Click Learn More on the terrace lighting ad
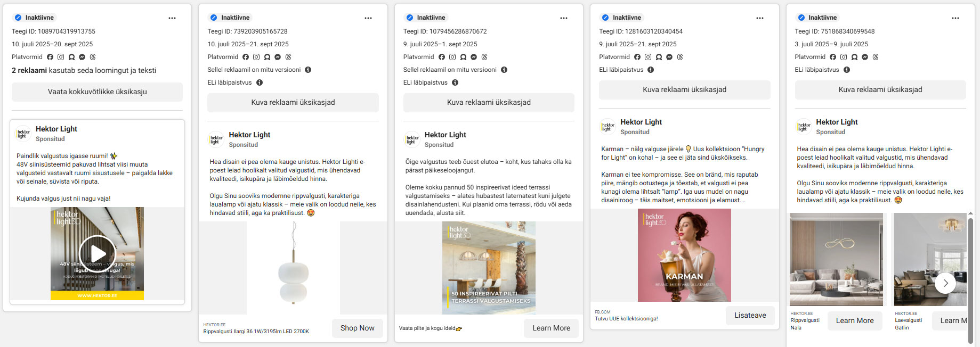This screenshot has width=980, height=347. pos(551,328)
